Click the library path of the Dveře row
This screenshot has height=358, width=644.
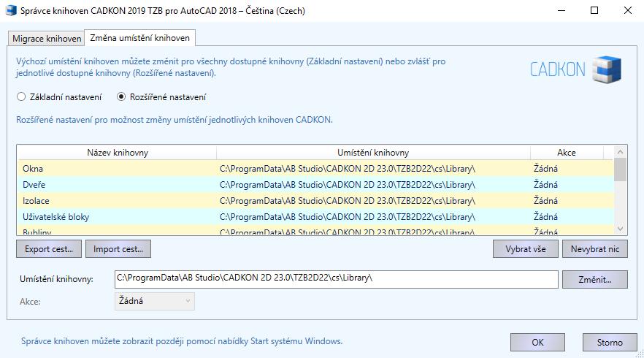[347, 185]
